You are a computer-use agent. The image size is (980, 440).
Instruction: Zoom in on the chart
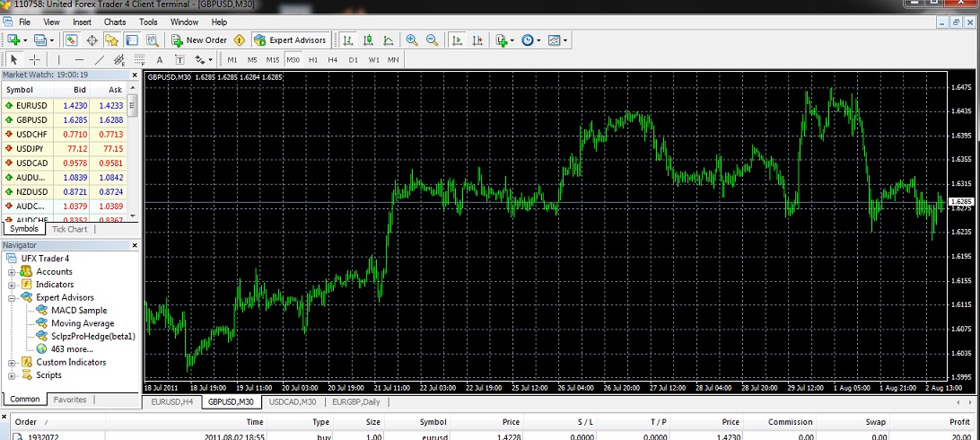point(412,40)
